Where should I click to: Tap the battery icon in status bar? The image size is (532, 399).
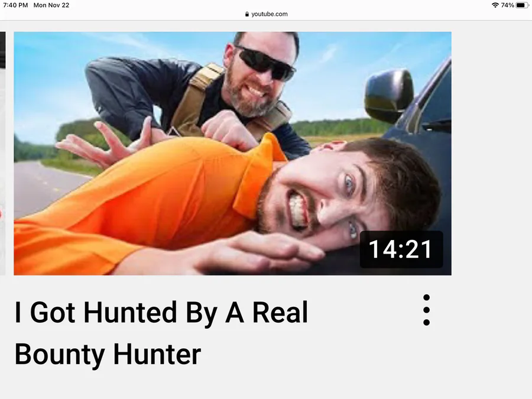coord(522,5)
